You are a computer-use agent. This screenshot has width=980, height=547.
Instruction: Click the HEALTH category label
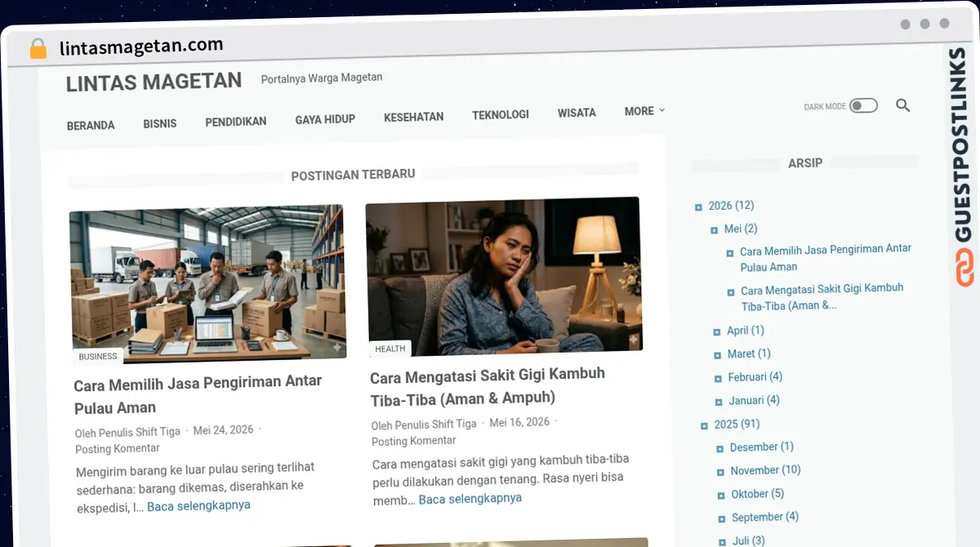[x=390, y=349]
